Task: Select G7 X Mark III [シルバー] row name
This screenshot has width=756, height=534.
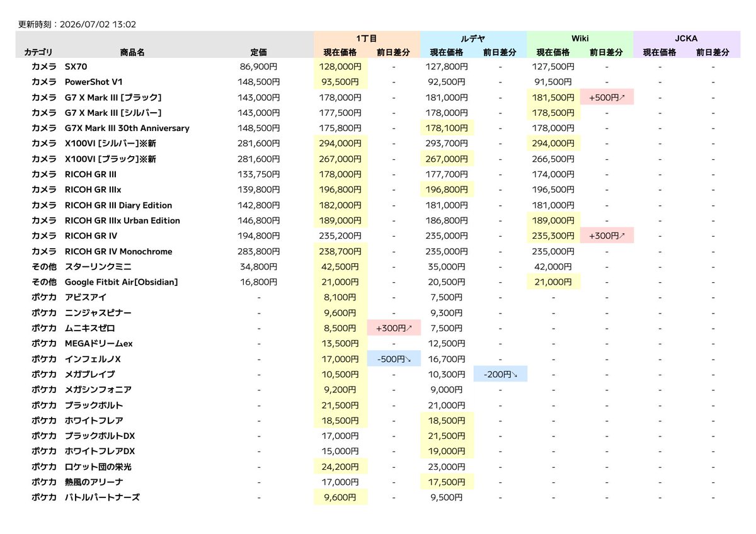Action: 113,113
